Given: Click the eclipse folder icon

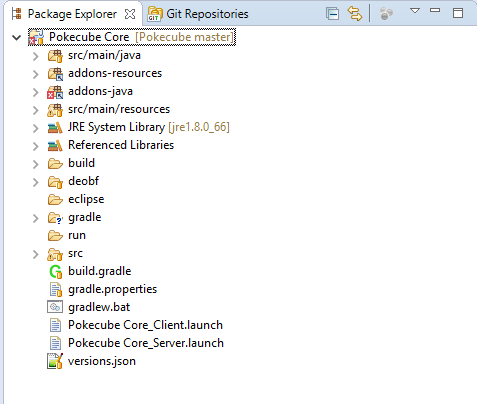Looking at the screenshot, I should (x=55, y=200).
